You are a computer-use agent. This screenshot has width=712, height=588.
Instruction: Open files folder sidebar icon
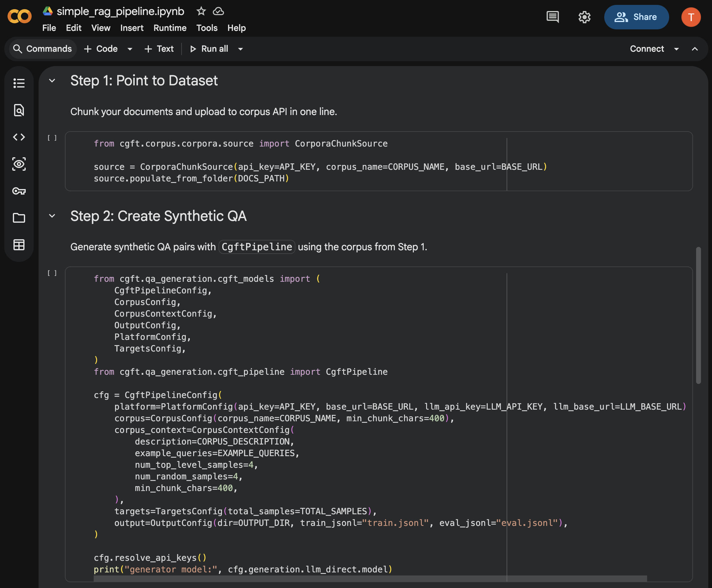point(19,218)
